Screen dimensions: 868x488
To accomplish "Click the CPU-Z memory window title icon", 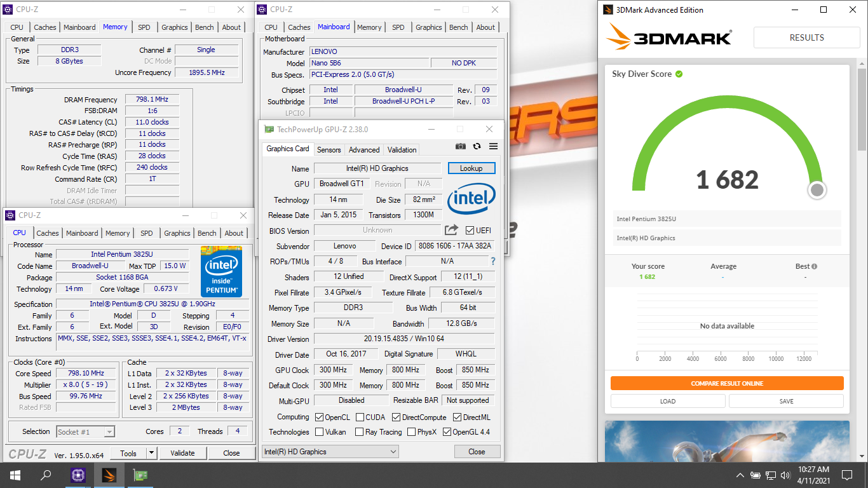I will [x=8, y=10].
